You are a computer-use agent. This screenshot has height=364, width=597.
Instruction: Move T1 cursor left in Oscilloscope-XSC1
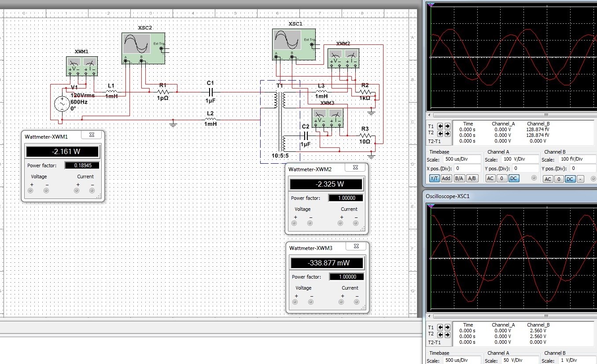coord(440,327)
